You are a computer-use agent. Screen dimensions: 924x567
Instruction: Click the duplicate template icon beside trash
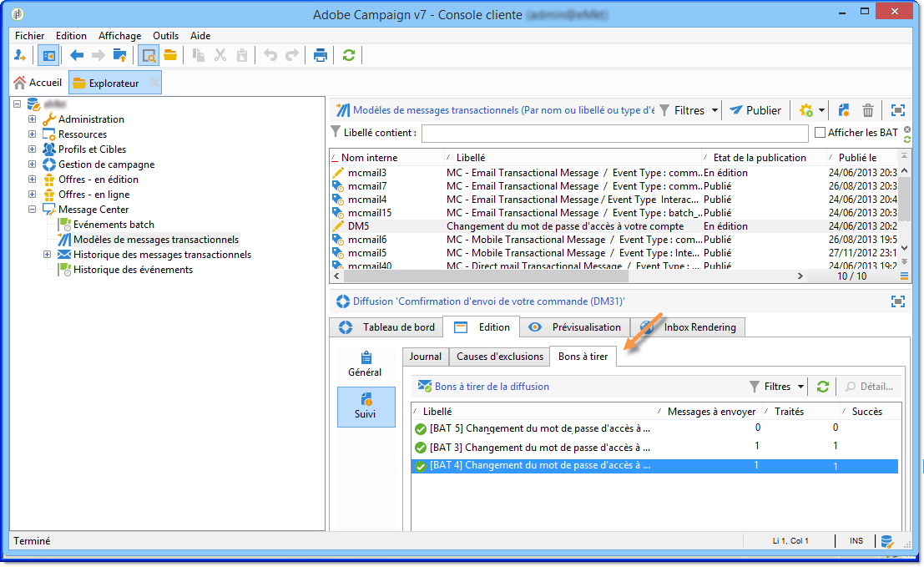pos(844,110)
